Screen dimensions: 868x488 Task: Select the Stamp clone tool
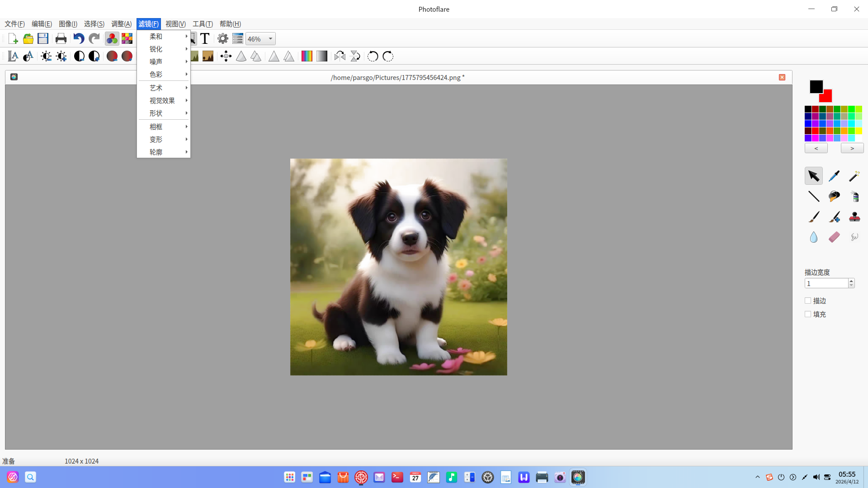point(854,216)
